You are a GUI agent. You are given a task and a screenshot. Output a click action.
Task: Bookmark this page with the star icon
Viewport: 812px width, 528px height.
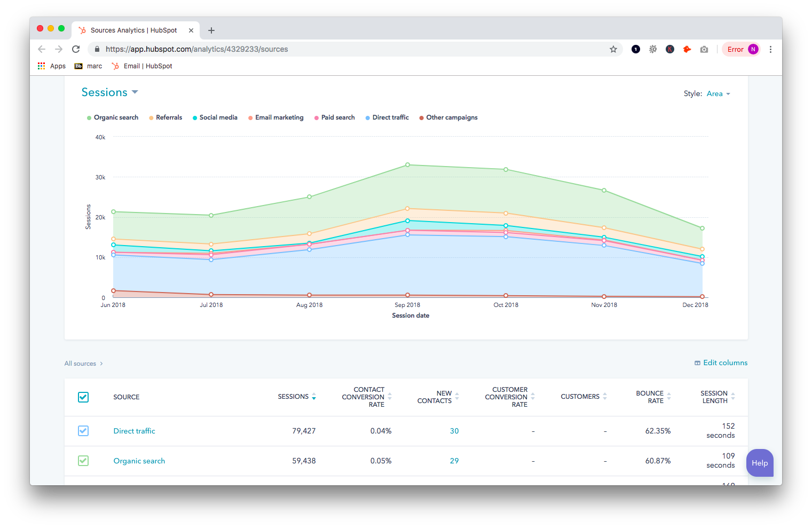[613, 49]
